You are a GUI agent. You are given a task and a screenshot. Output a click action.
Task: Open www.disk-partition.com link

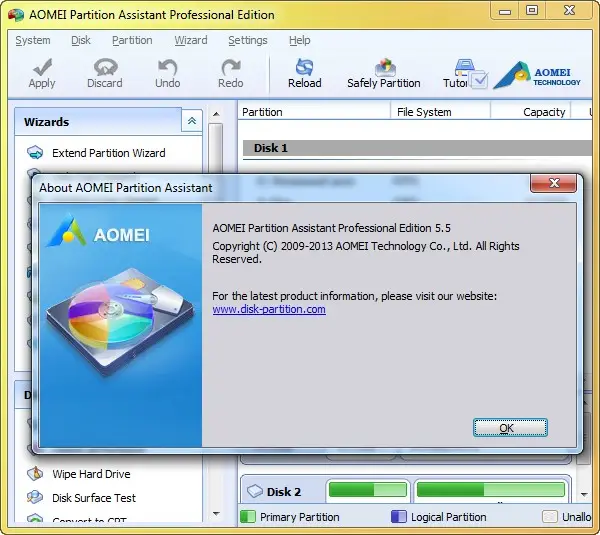pos(269,309)
